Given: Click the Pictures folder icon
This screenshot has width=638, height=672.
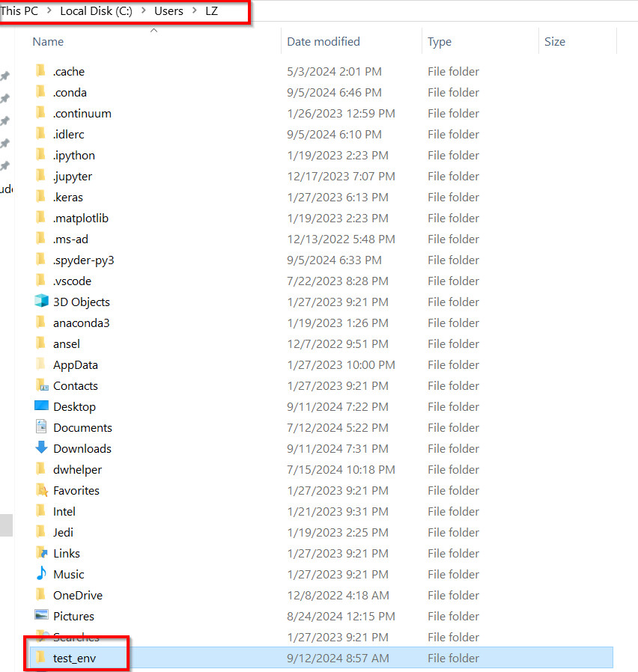Looking at the screenshot, I should coord(41,615).
